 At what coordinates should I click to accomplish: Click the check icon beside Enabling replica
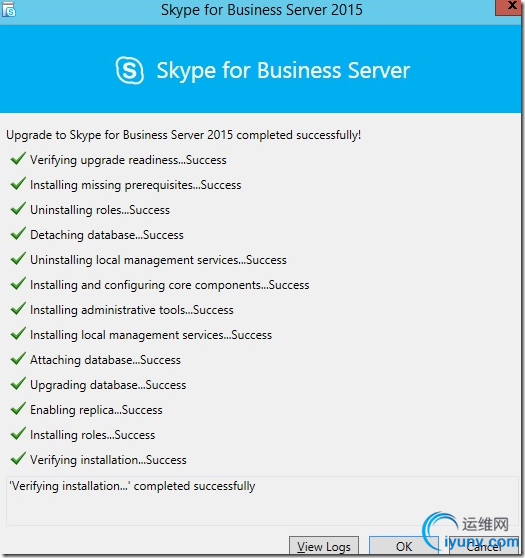[18, 409]
